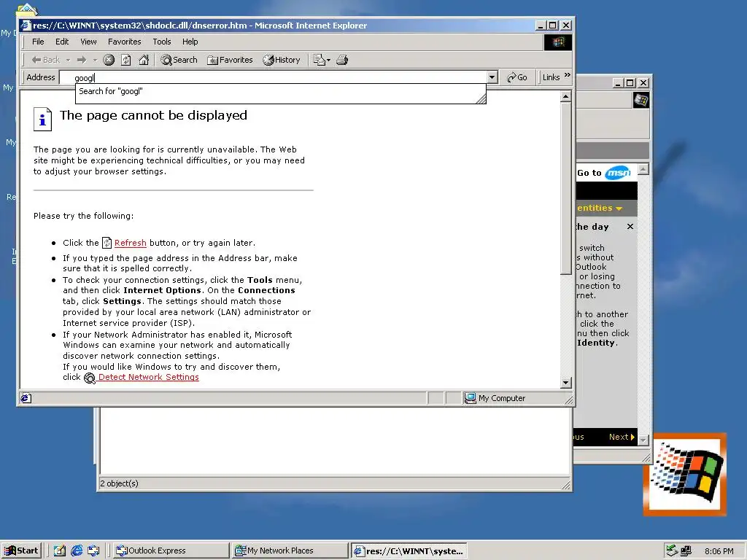Screen dimensions: 747x560
Task: Open the File menu
Action: (x=38, y=42)
